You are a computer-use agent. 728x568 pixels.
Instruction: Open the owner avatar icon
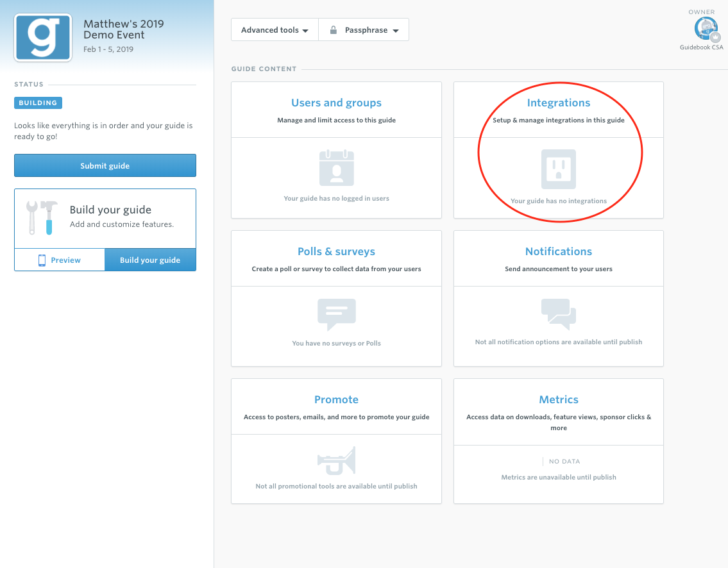(x=706, y=29)
